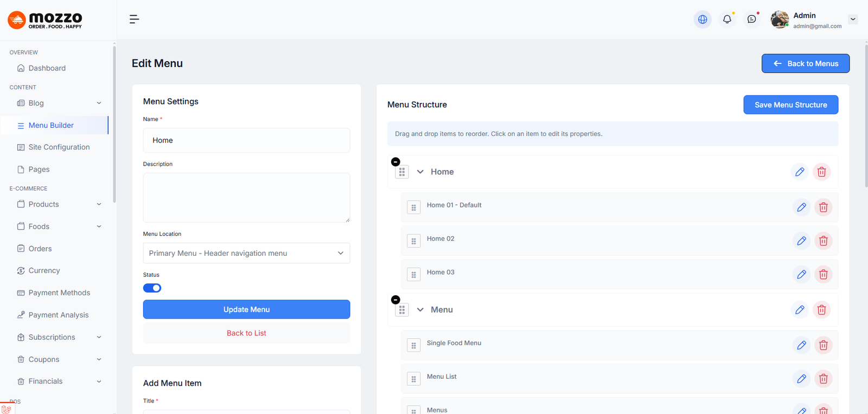868x414 pixels.
Task: Click pencil icon for Single Food Menu
Action: (801, 345)
